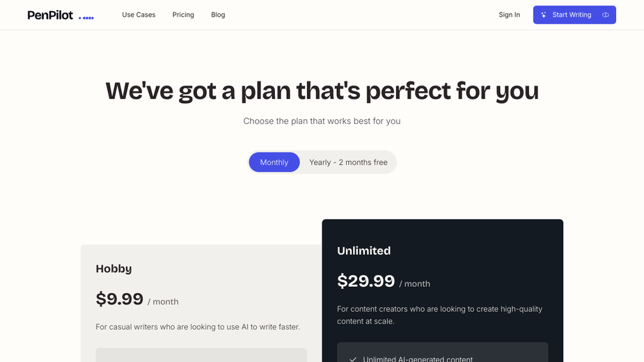Click the PenPilot logo text
Screen dimensions: 644x362
point(50,15)
